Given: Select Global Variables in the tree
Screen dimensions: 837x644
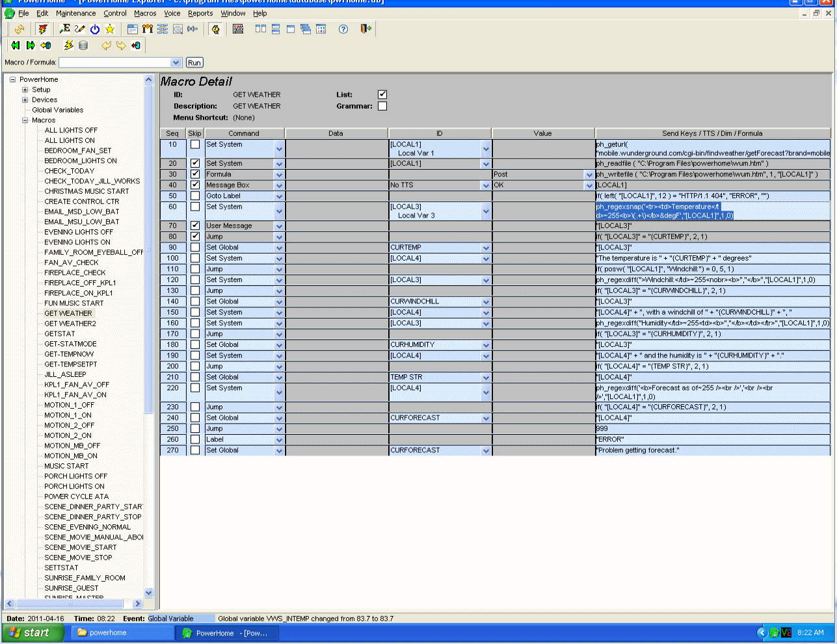Looking at the screenshot, I should 58,110.
